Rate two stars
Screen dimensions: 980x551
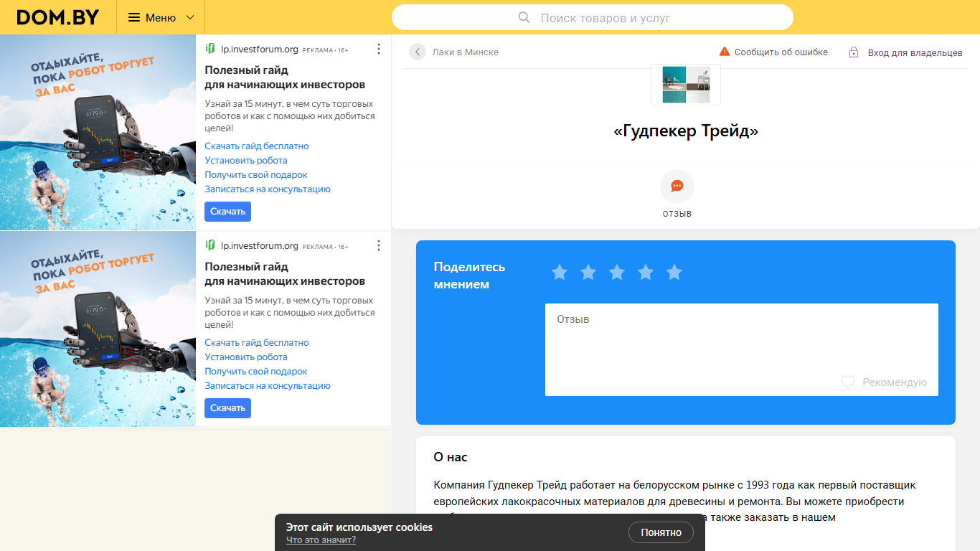pos(588,272)
